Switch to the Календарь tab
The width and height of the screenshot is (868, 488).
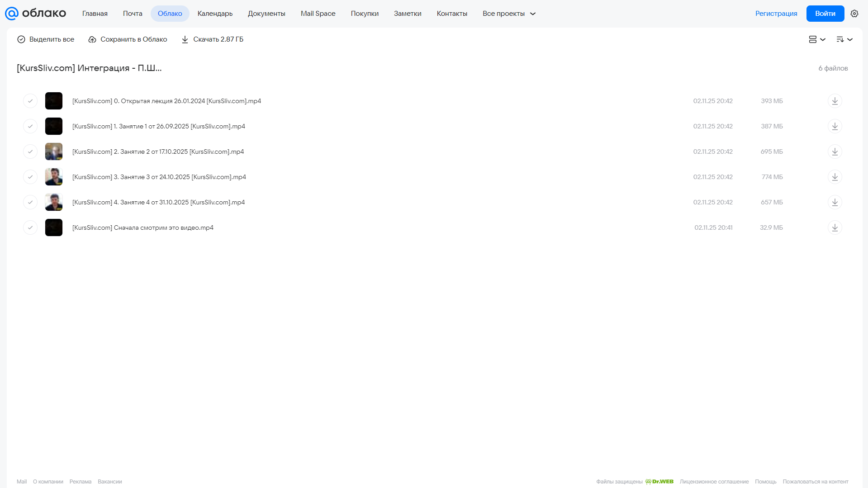(x=215, y=14)
